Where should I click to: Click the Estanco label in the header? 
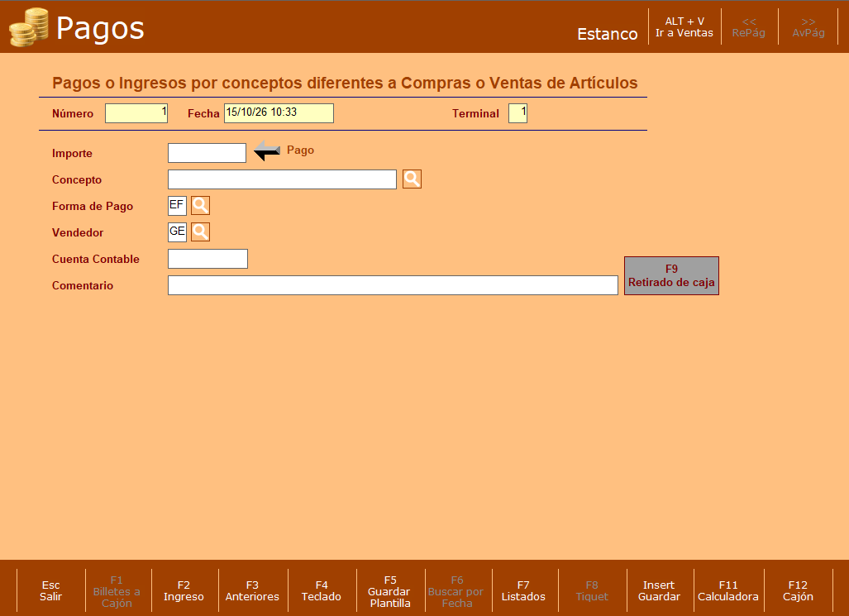click(608, 34)
